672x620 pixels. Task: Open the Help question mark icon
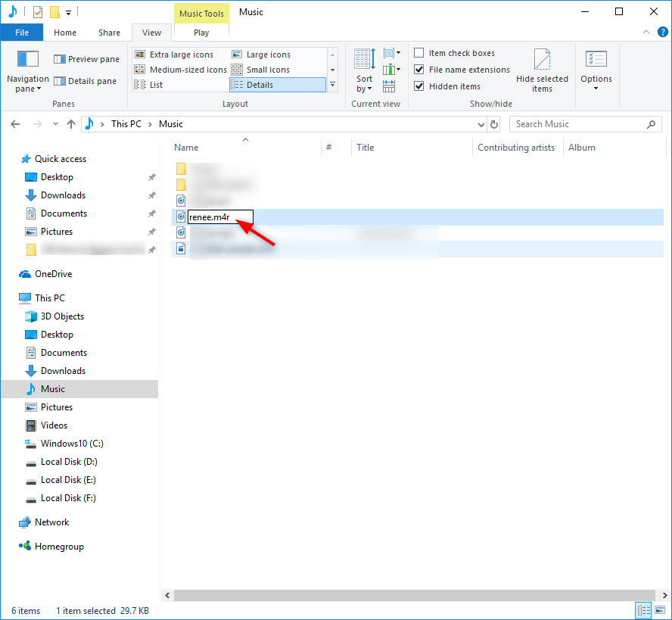tap(663, 32)
